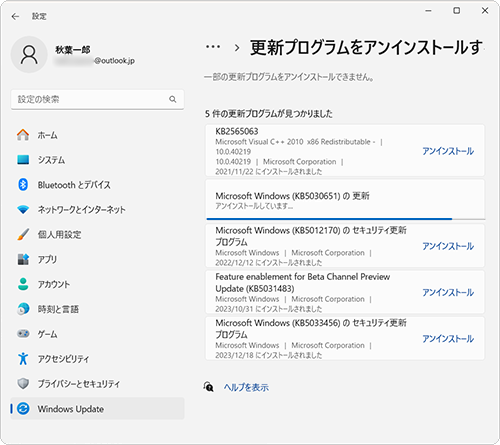Expand the breadcrumb ellipsis menu
The height and width of the screenshot is (445, 500).
tap(213, 47)
